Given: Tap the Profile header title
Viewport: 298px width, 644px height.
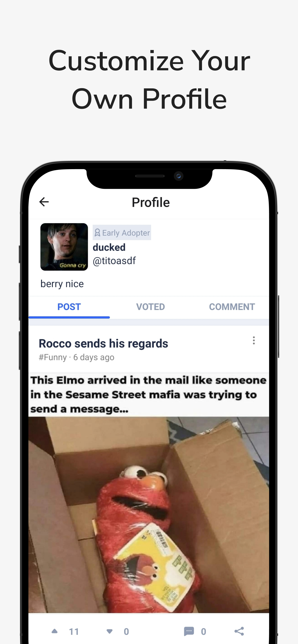Looking at the screenshot, I should 151,202.
